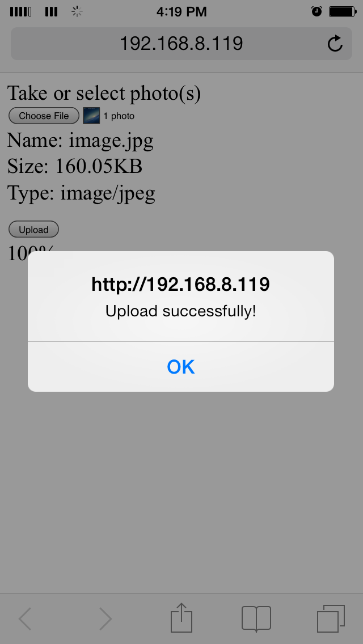The width and height of the screenshot is (363, 644).
Task: Reload the page with the refresh icon
Action: [335, 44]
